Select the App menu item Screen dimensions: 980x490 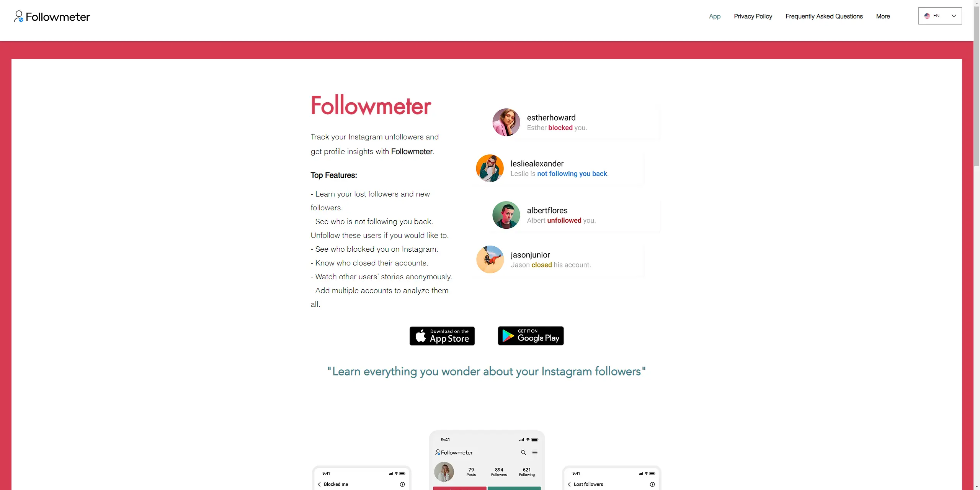click(x=714, y=16)
